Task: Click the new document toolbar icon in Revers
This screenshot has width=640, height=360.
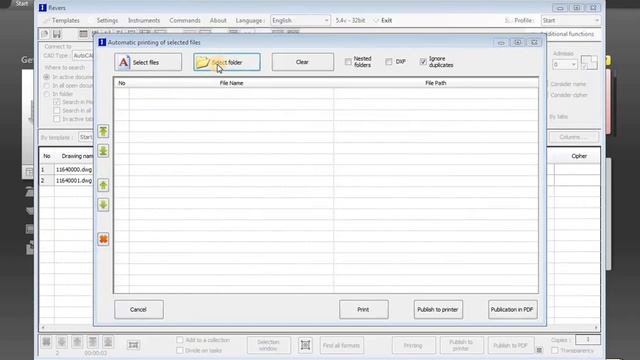Action: tap(45, 34)
